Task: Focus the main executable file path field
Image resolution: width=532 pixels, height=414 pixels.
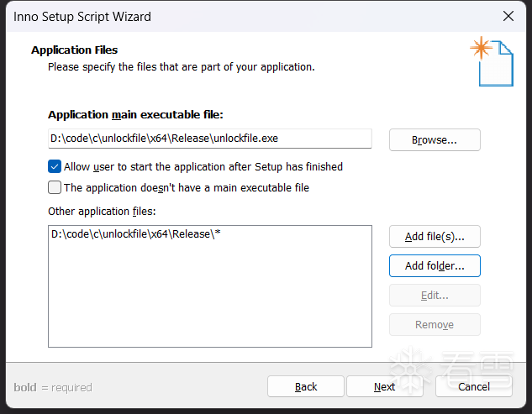Action: [x=210, y=139]
